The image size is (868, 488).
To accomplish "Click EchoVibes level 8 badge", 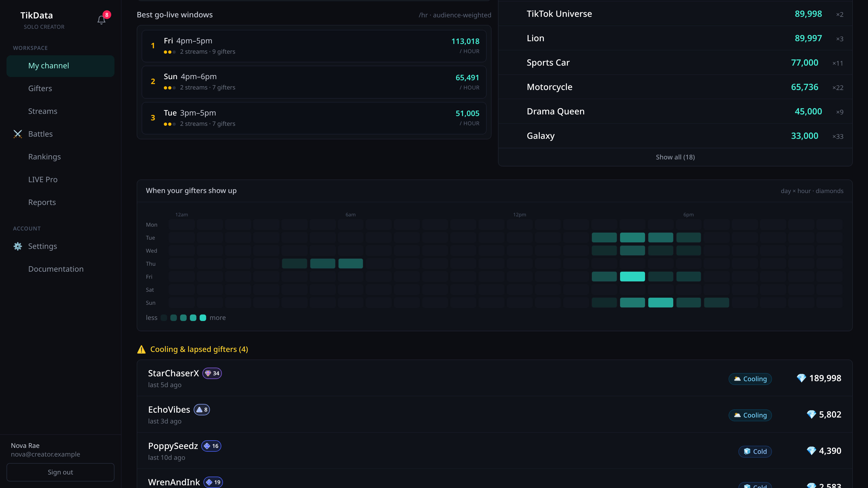I will (202, 410).
